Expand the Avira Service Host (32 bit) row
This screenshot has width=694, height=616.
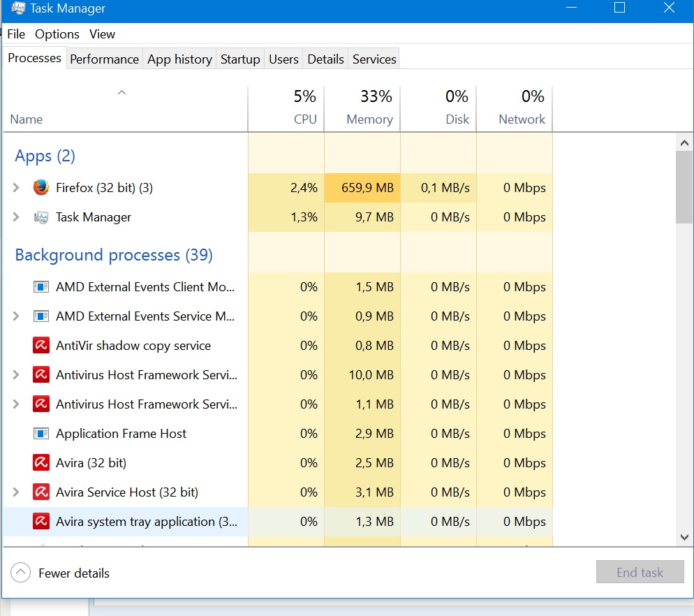[x=16, y=492]
